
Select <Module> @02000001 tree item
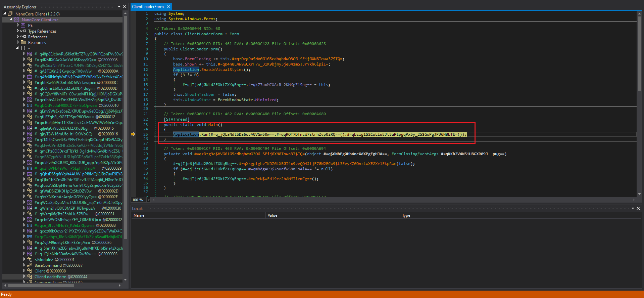(54, 260)
